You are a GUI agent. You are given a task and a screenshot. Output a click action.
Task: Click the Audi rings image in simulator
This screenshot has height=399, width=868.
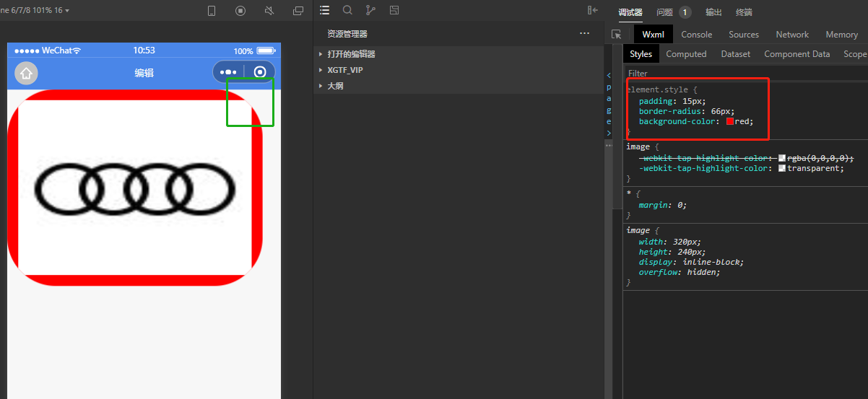tap(135, 188)
